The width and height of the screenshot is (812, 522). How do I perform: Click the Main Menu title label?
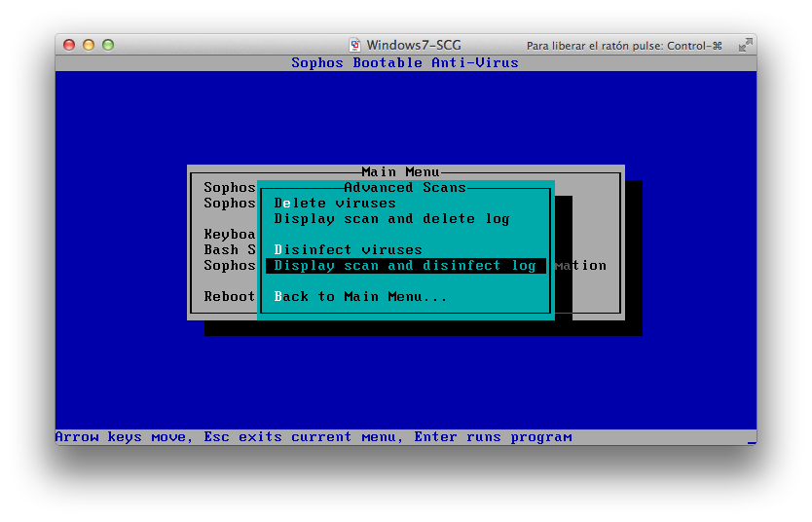click(x=400, y=171)
